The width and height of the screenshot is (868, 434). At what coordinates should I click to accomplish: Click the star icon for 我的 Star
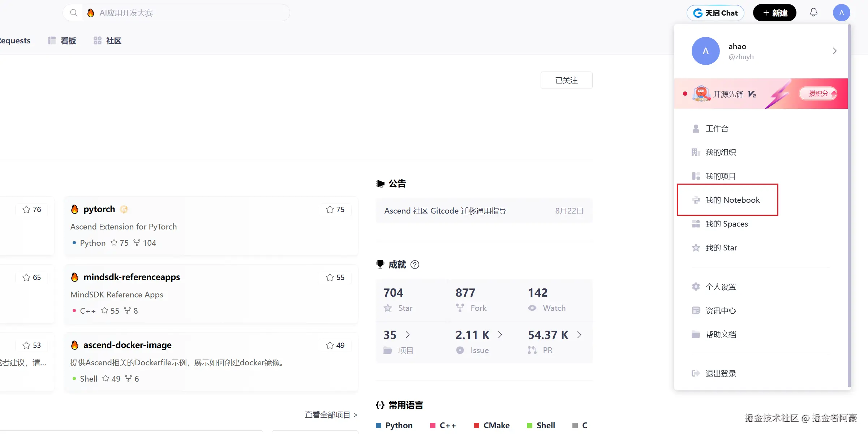696,248
